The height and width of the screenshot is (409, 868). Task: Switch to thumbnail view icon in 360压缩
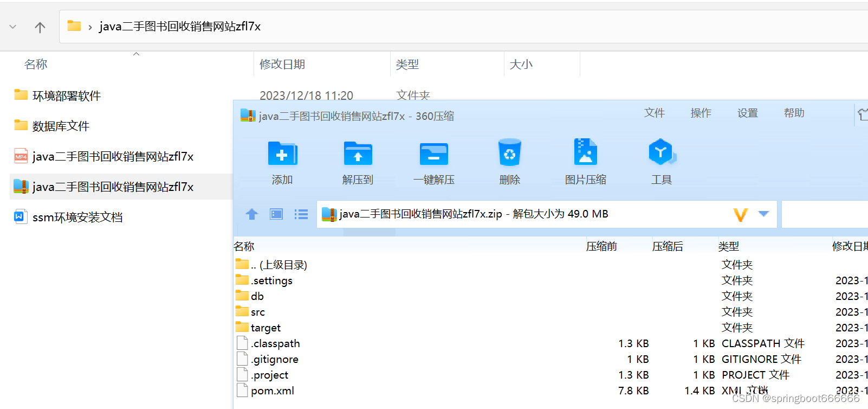click(x=276, y=214)
